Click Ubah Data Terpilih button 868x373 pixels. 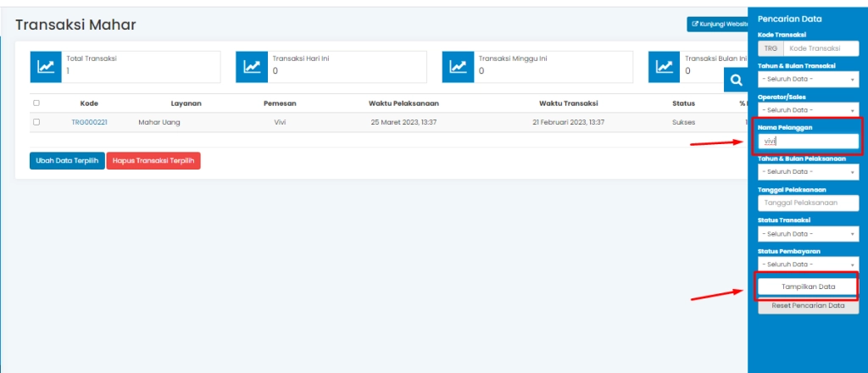click(x=67, y=160)
